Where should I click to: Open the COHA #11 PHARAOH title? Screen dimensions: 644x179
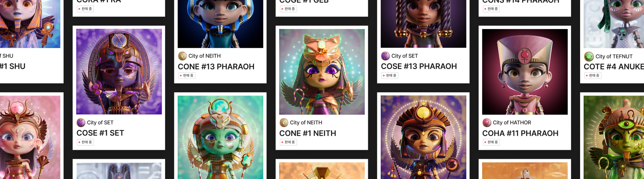[x=520, y=133]
